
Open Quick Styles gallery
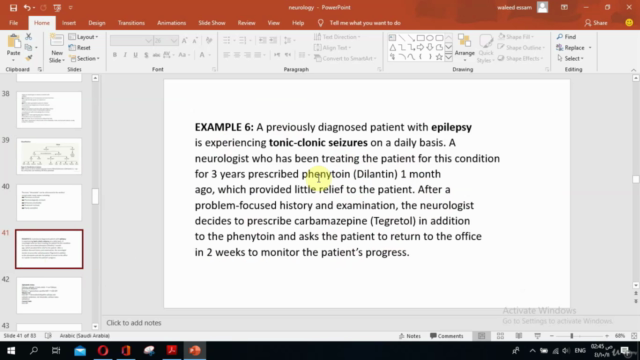pyautogui.click(x=486, y=48)
